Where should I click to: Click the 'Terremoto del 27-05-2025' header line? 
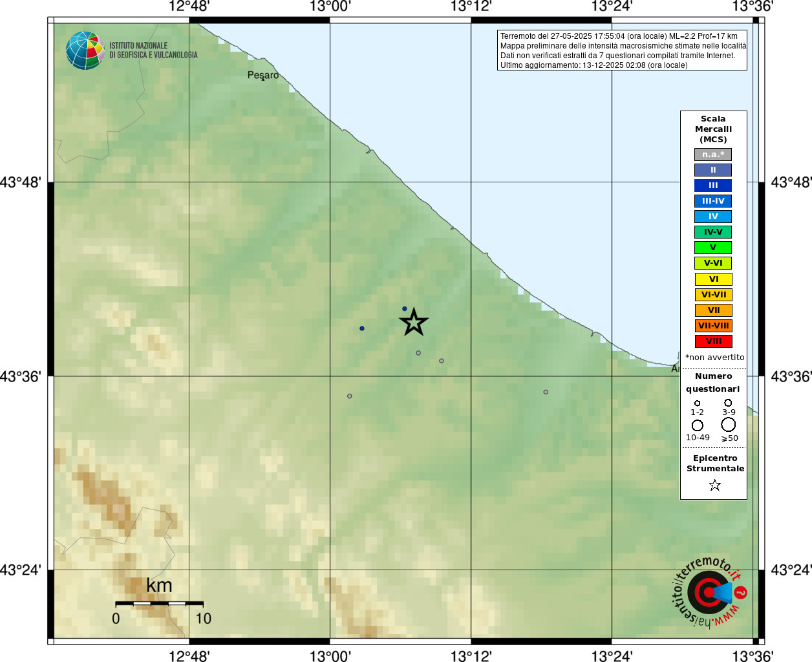(x=619, y=36)
